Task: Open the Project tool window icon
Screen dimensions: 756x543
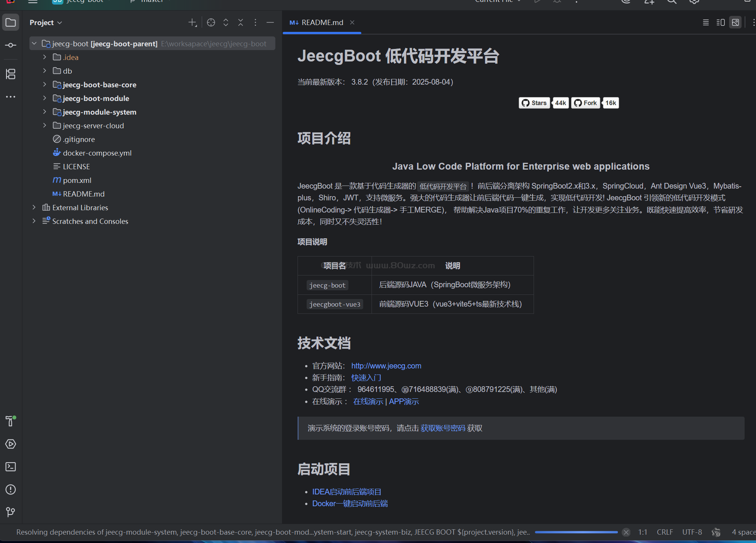Action: [x=11, y=22]
